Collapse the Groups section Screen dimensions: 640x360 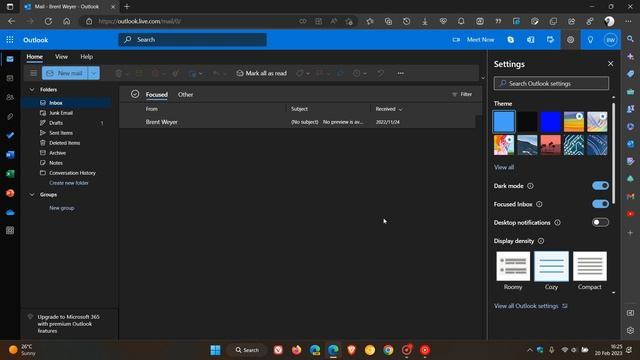coord(32,195)
